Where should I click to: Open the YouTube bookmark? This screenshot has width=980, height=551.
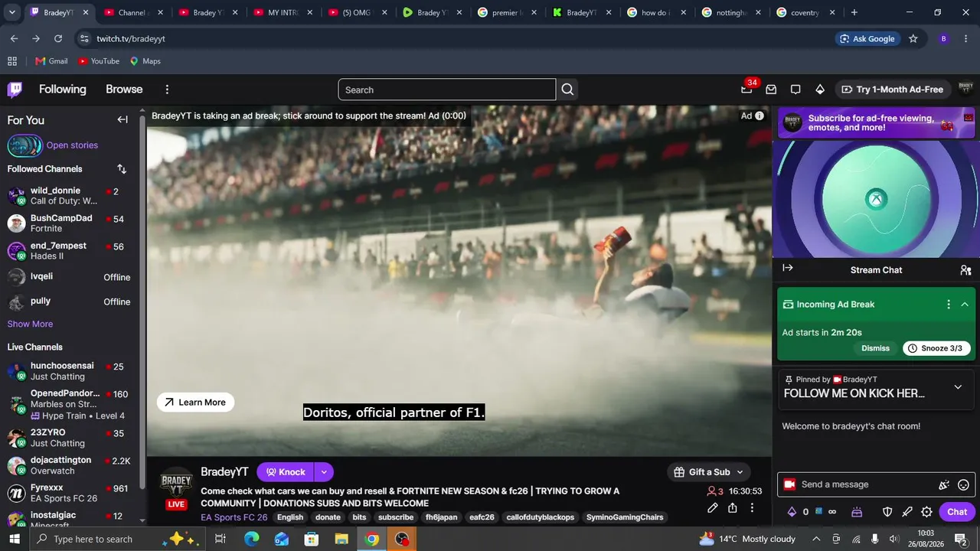[x=99, y=61]
